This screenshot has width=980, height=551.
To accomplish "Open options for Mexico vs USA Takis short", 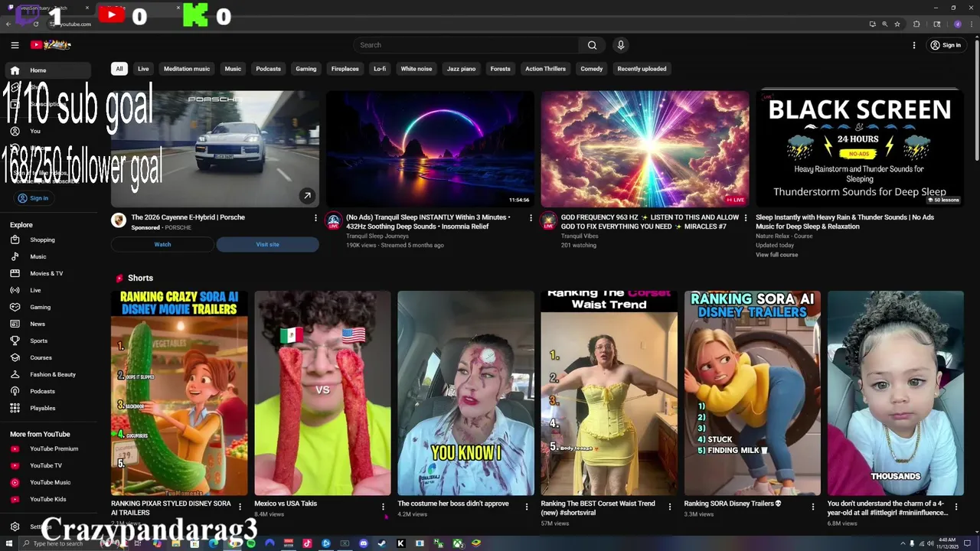I will [x=383, y=507].
